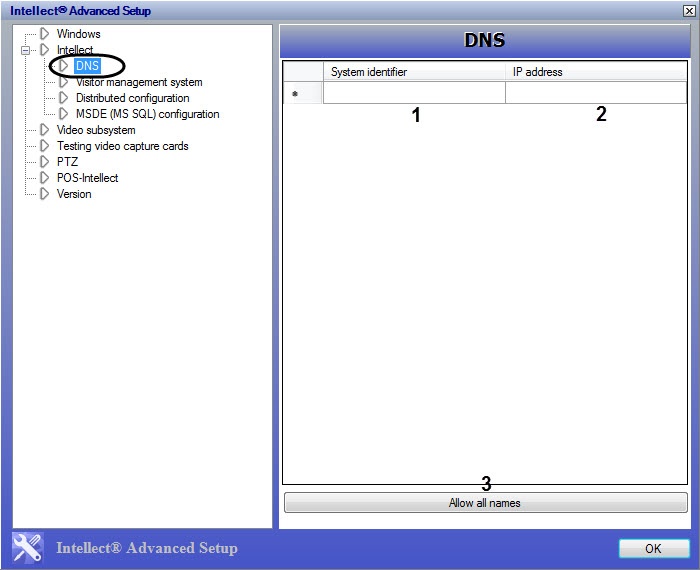The image size is (700, 570).
Task: Click triangle icon beside Visitor management system
Action: tap(63, 82)
